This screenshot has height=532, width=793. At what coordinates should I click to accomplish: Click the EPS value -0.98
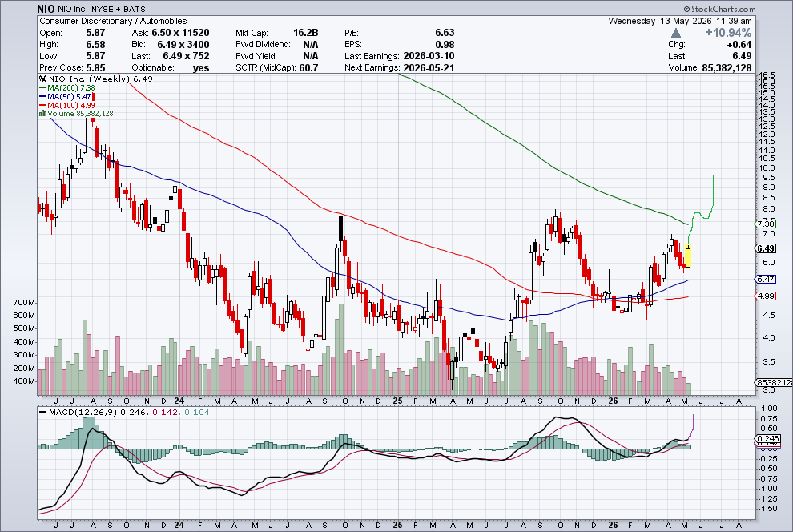pos(443,45)
